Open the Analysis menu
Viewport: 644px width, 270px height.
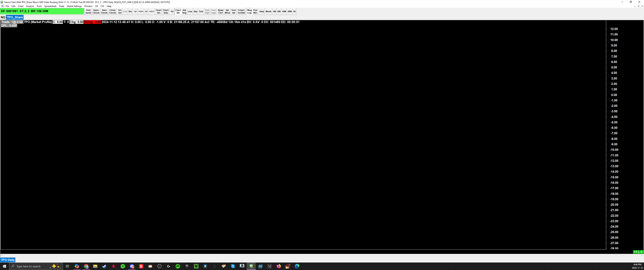(x=30, y=6)
